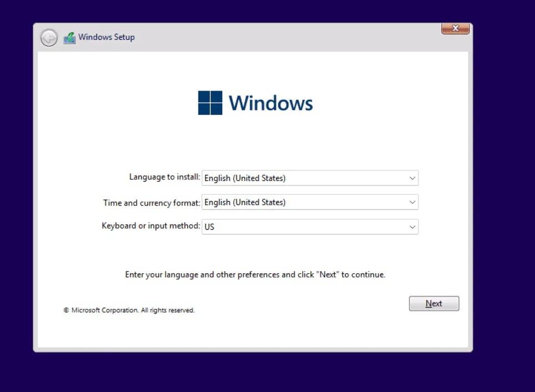535x392 pixels.
Task: Click the "Enter your language and other preferences" instruction
Action: 255,275
